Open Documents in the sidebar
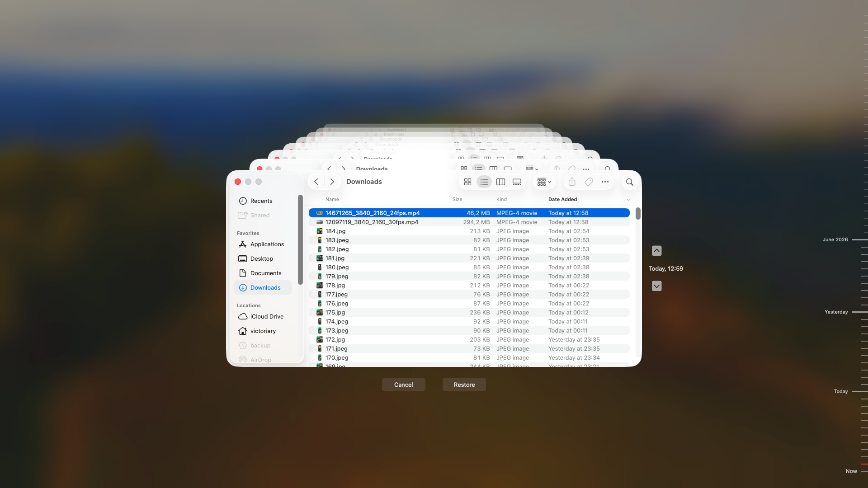 [x=263, y=273]
